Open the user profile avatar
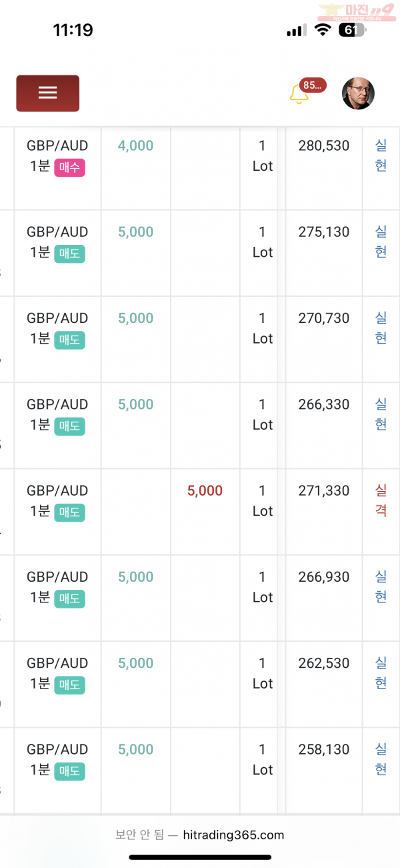This screenshot has width=400, height=868. 358,93
